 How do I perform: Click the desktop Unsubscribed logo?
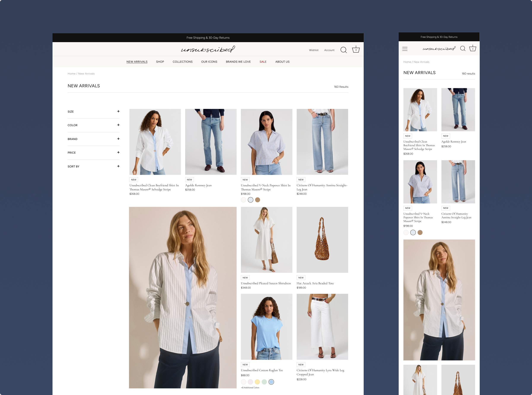click(208, 49)
